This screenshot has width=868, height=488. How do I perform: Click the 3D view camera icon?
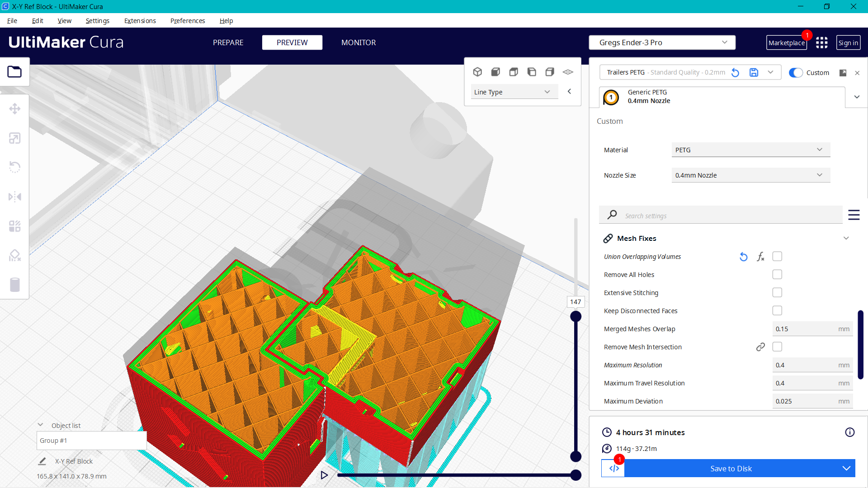point(477,72)
